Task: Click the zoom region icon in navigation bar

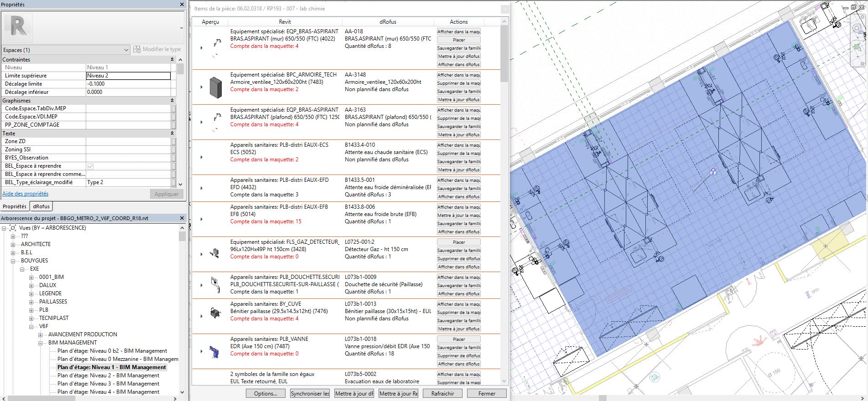Action: coord(858,47)
